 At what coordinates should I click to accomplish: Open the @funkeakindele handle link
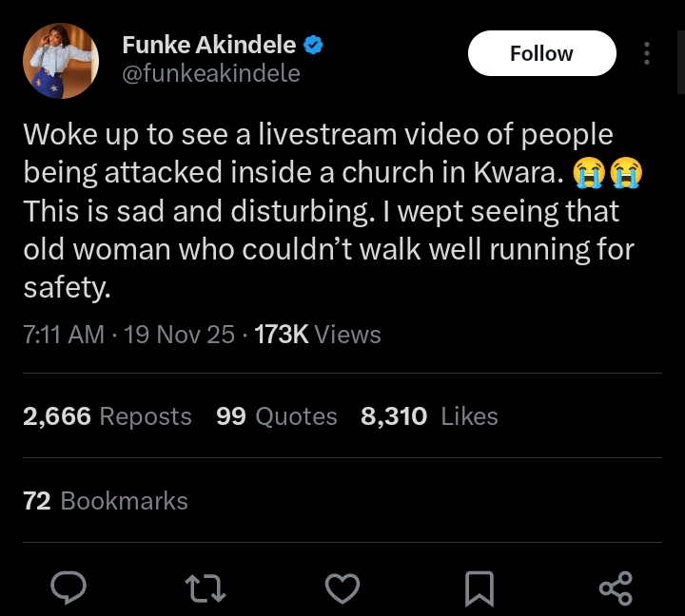tap(211, 73)
